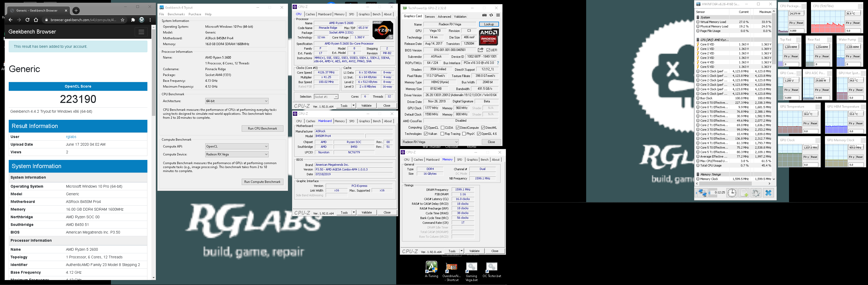The width and height of the screenshot is (868, 285).
Task: Open the GPU-Z hamburger menu
Action: tap(498, 15)
